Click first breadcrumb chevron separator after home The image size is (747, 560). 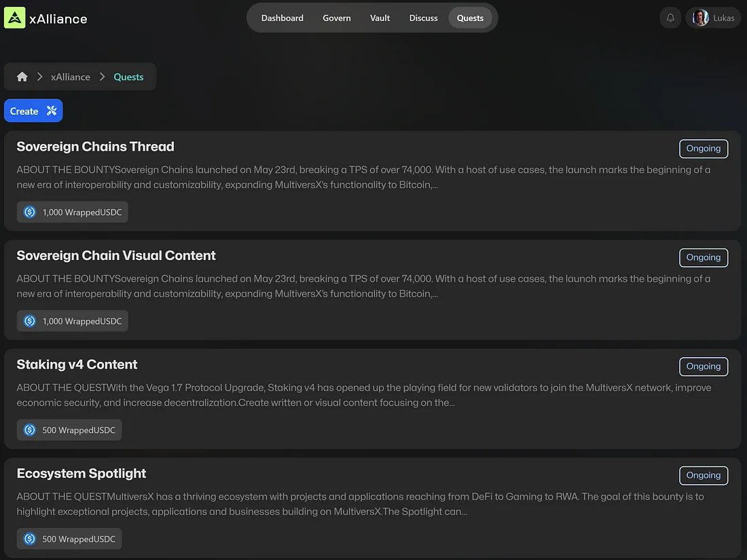(40, 77)
